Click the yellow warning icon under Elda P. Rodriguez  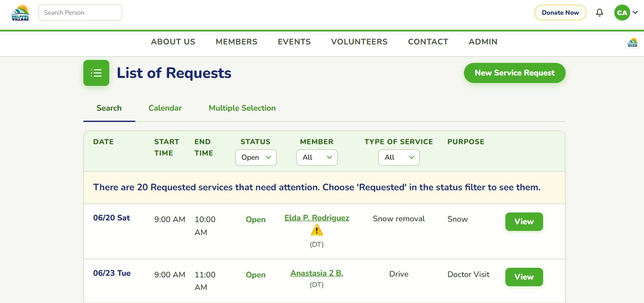(317, 230)
